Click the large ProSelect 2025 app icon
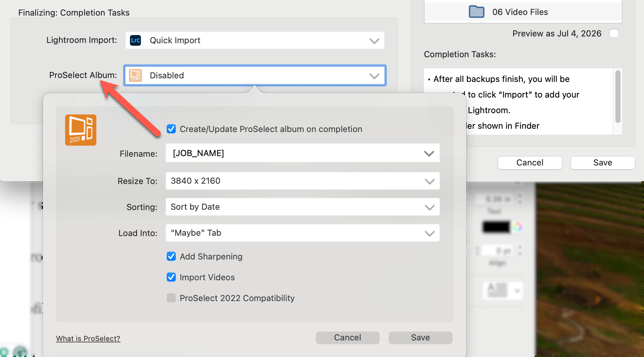 (x=81, y=130)
